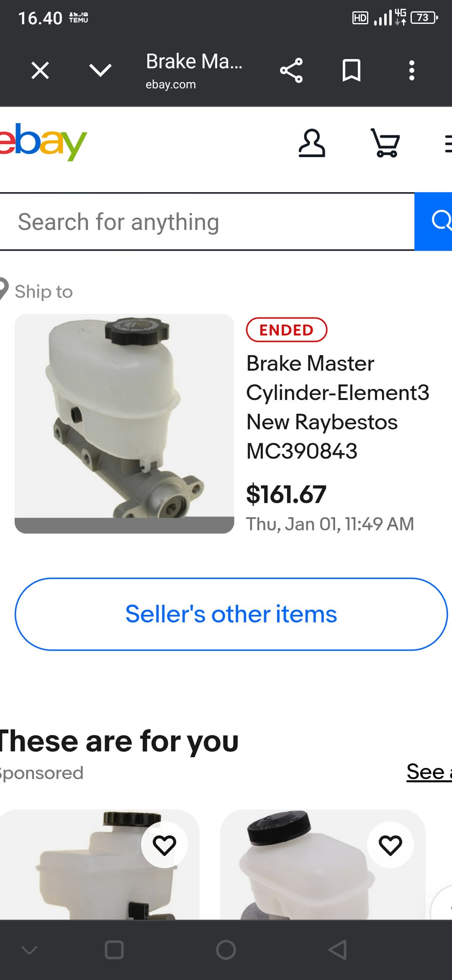Image resolution: width=452 pixels, height=980 pixels.
Task: Select the Ship to location
Action: [x=37, y=291]
